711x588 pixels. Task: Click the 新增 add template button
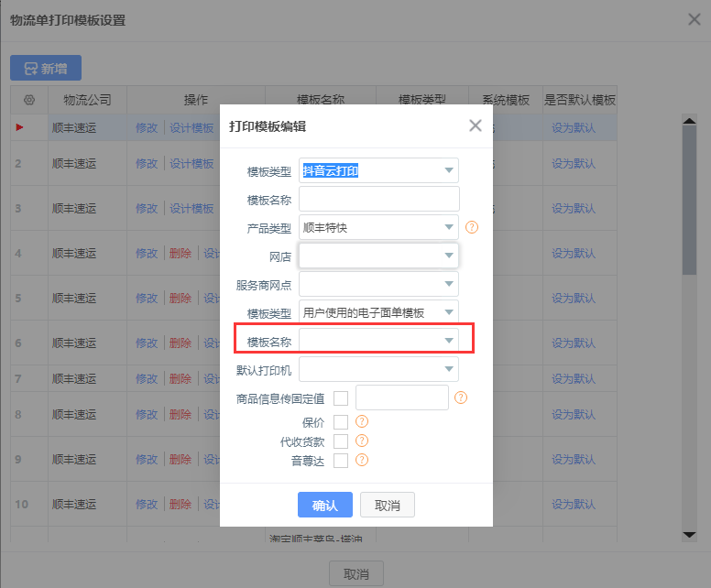point(46,68)
